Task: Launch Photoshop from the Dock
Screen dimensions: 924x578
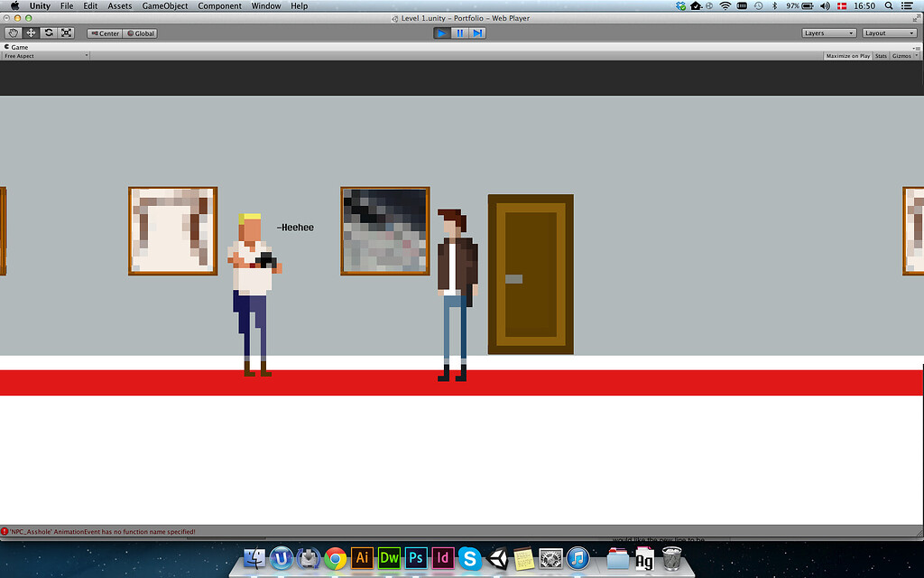Action: pos(415,559)
